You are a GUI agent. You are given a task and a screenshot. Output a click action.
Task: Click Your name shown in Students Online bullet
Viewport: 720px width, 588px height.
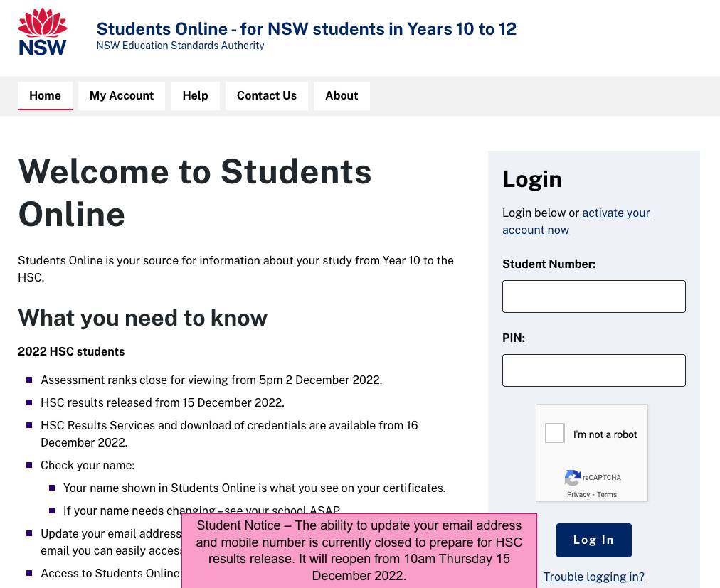tap(255, 488)
